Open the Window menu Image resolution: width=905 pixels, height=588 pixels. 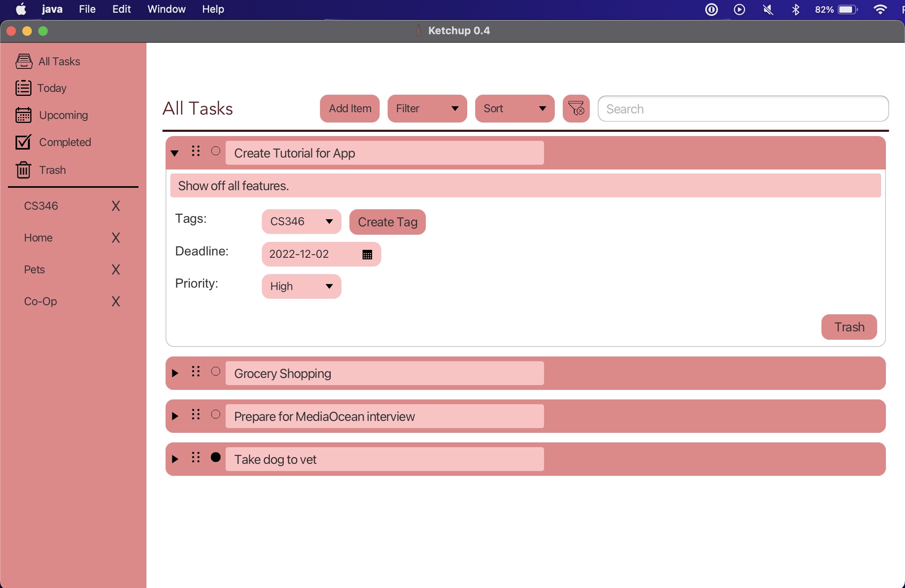[166, 9]
